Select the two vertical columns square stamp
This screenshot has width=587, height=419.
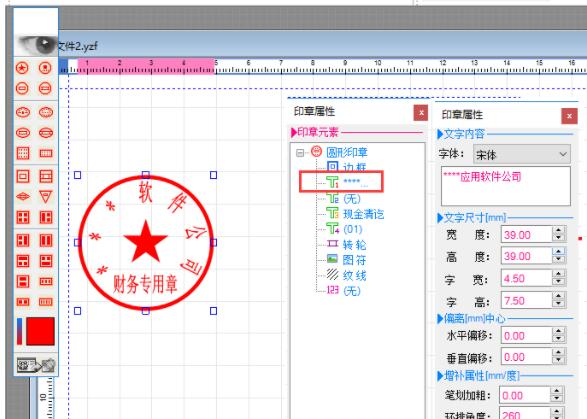tap(46, 240)
